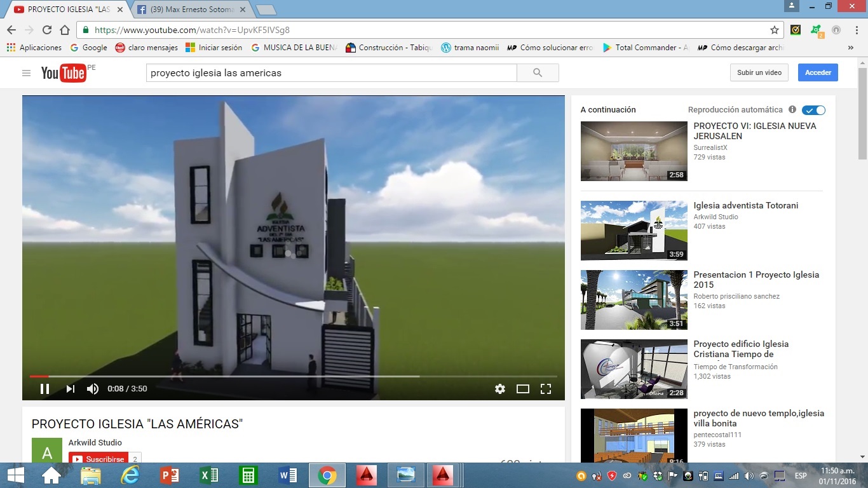Mute the video volume
This screenshot has width=868, height=488.
[x=93, y=389]
